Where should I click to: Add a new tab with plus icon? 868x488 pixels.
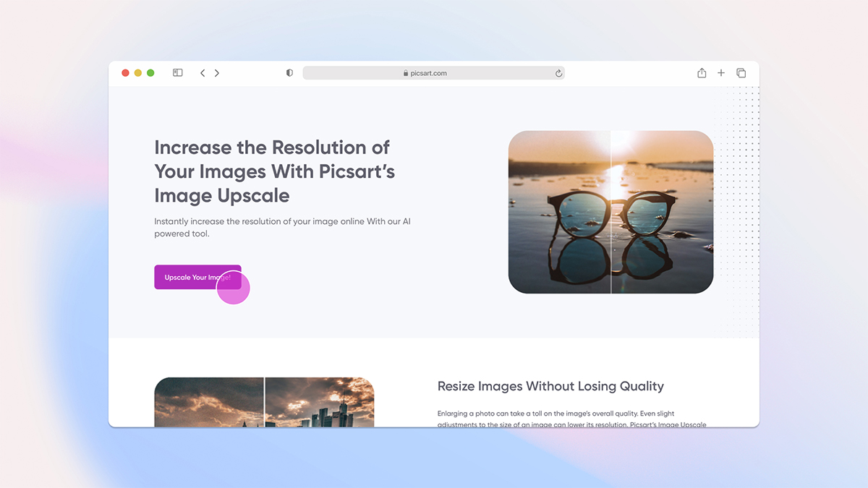(721, 73)
